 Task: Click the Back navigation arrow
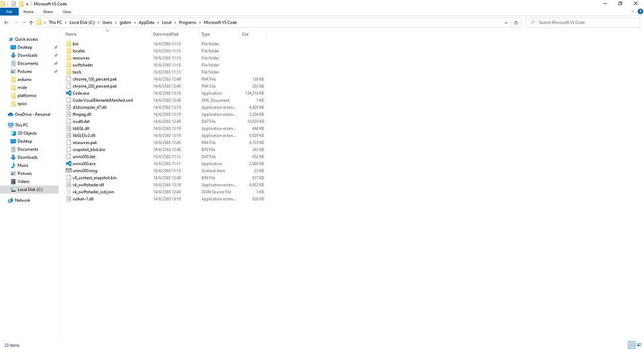(6, 22)
